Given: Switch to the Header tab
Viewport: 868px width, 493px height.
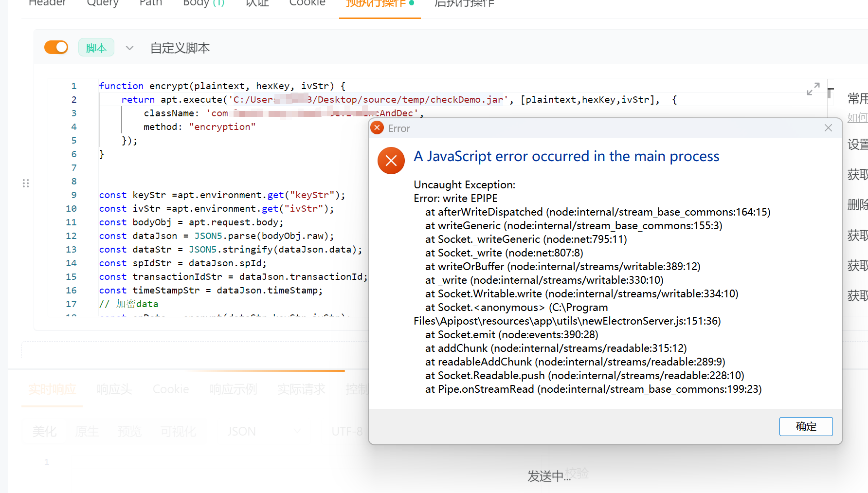Looking at the screenshot, I should click(47, 2).
